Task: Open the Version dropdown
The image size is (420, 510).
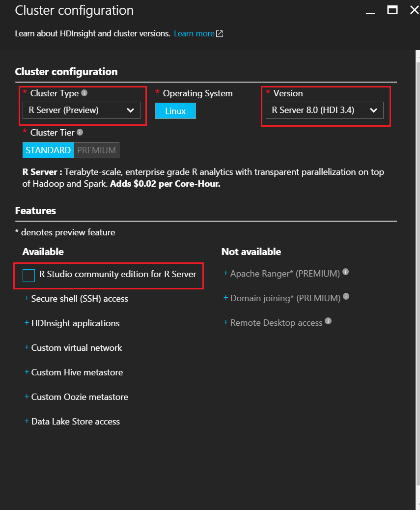Action: pyautogui.click(x=324, y=110)
